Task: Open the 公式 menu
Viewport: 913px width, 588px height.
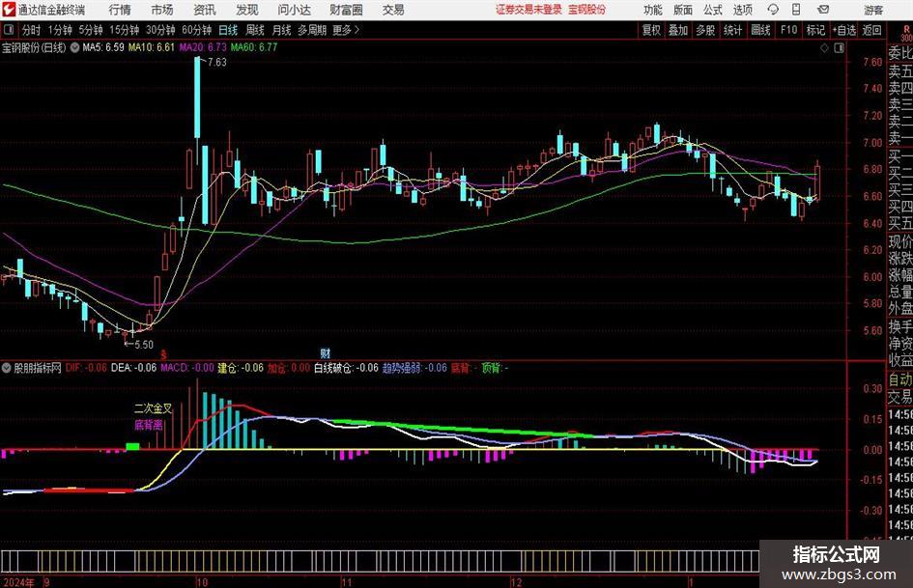Action: click(x=712, y=10)
